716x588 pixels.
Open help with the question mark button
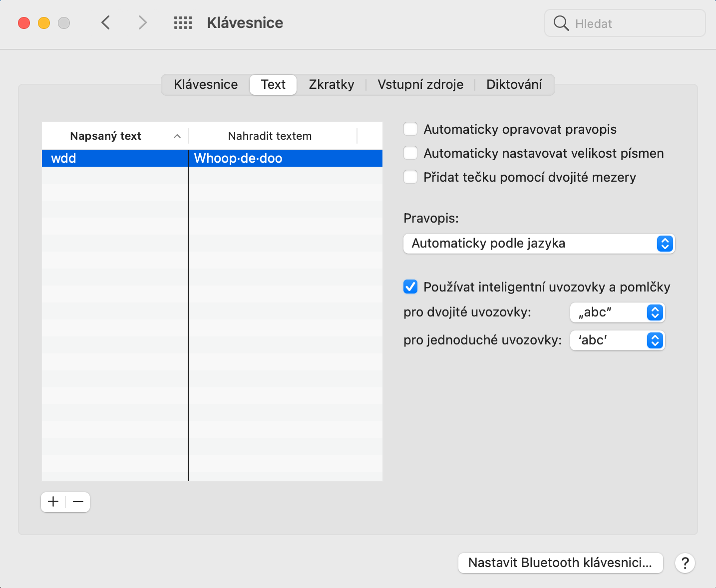coord(685,563)
